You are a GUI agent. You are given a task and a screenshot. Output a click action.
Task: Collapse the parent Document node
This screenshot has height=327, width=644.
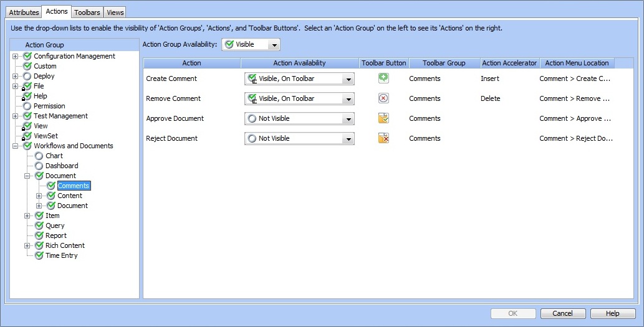pos(27,176)
